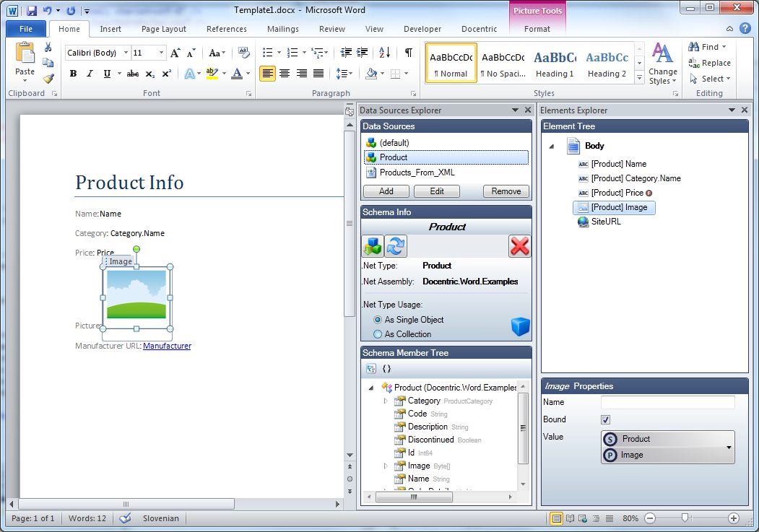Click the Edit data source button
The height and width of the screenshot is (532, 759).
point(437,191)
